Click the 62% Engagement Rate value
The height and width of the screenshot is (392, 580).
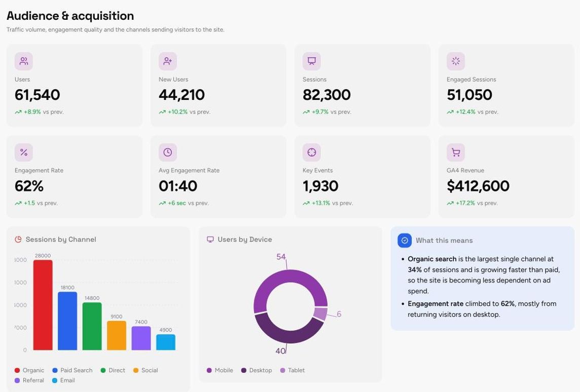[x=29, y=186]
